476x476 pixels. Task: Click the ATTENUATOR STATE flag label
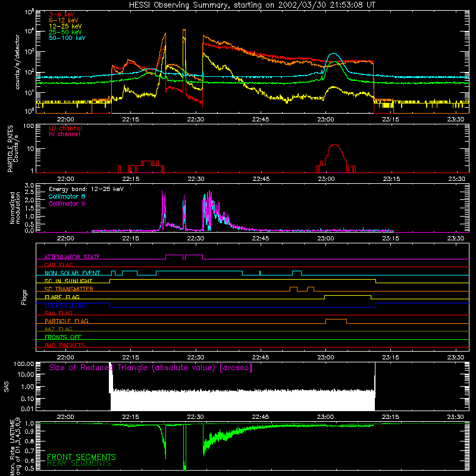coord(72,257)
